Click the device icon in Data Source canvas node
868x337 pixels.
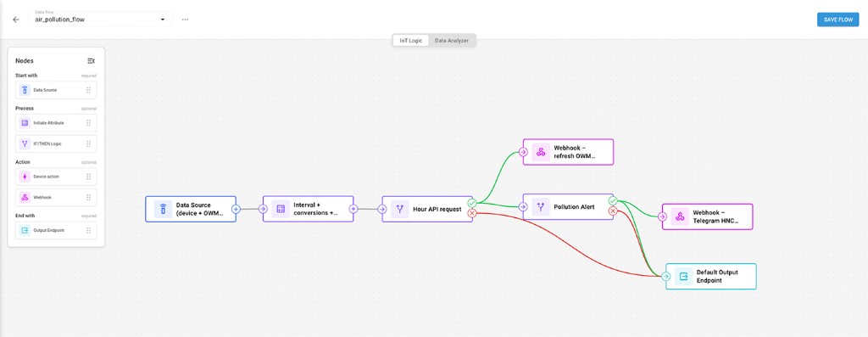(163, 209)
